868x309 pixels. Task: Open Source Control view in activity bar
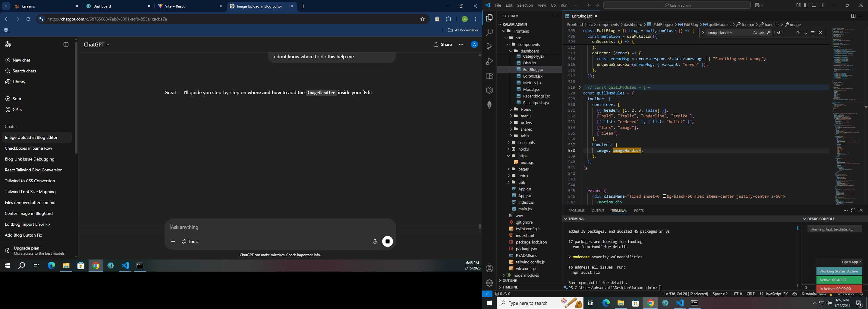click(x=489, y=47)
